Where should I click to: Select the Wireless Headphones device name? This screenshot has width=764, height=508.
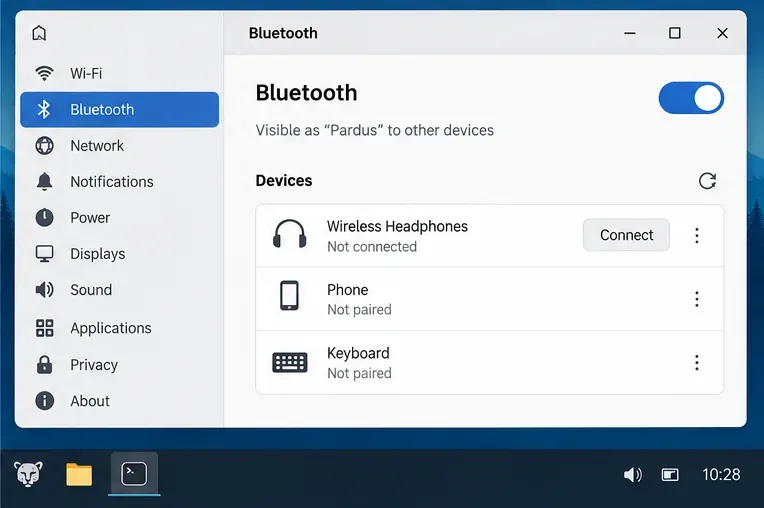tap(397, 226)
